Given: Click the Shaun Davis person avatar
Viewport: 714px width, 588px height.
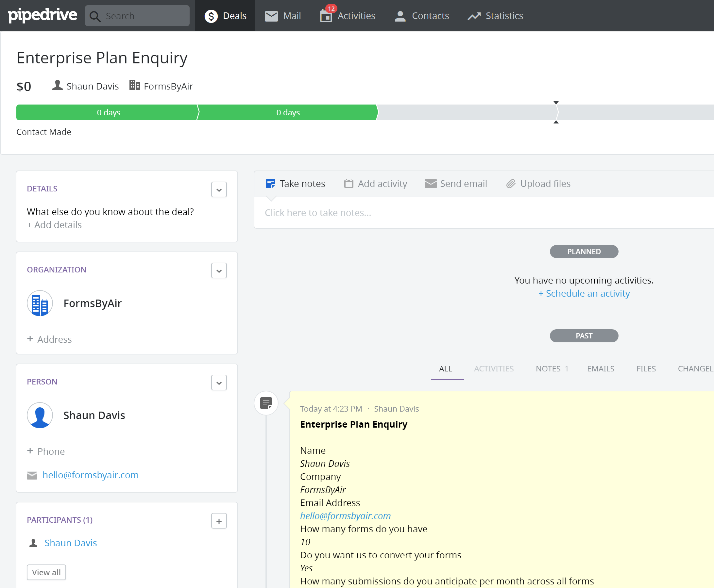Looking at the screenshot, I should [x=40, y=415].
